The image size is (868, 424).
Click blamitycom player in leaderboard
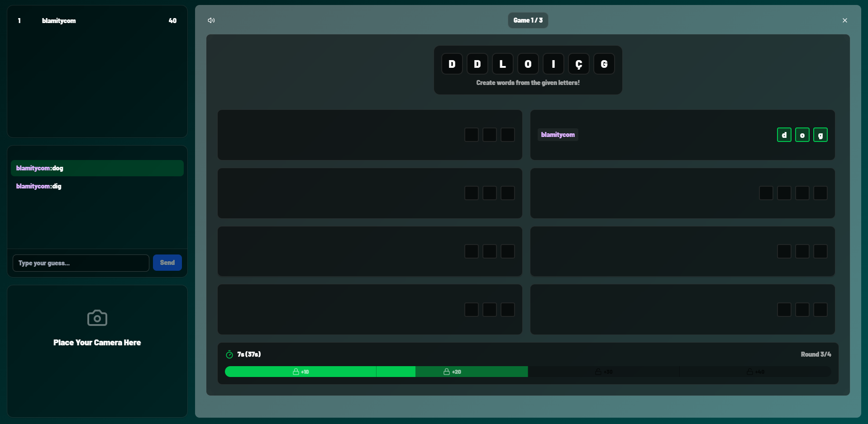point(59,21)
